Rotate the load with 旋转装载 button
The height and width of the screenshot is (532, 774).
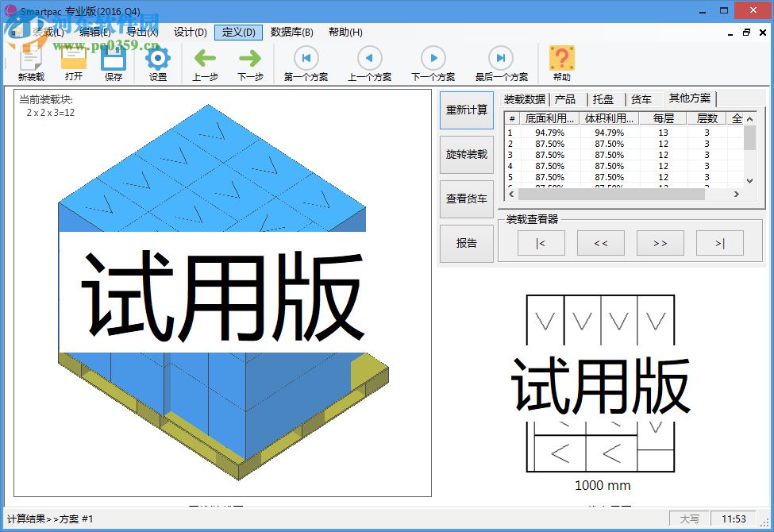point(466,154)
